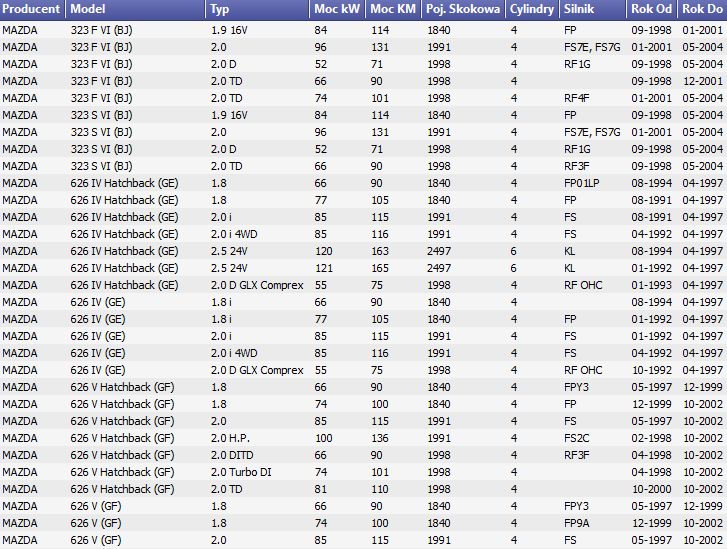Screen dimensions: 727x549
Task: Click "52" in the 323 F VI row
Action: [x=320, y=64]
